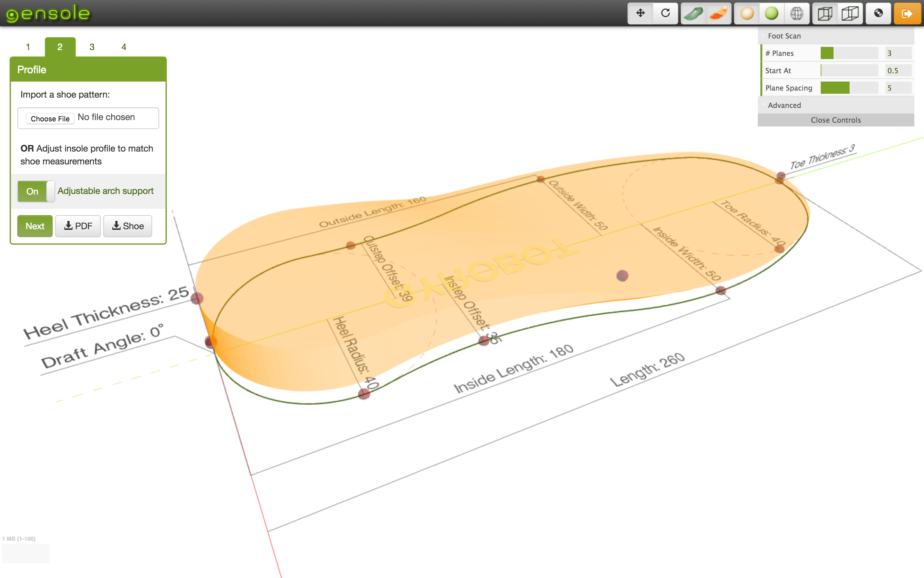Click the Inside Width: 50 label

(687, 254)
